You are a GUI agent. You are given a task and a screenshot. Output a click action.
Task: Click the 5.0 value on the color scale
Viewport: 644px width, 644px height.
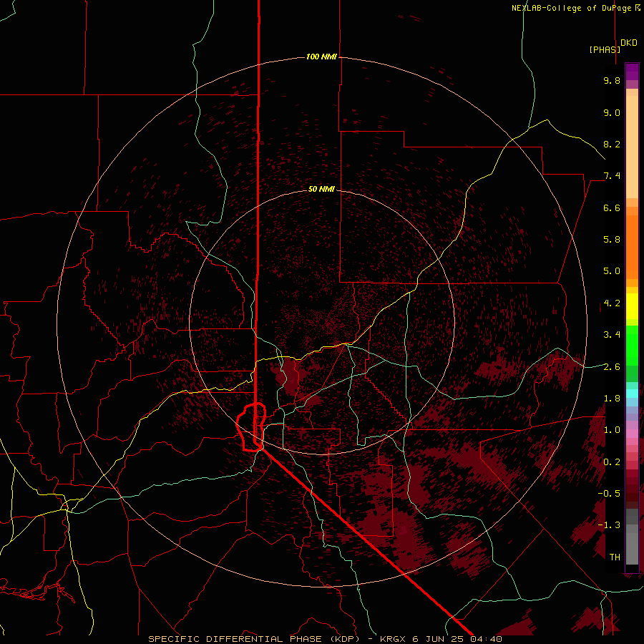pos(612,271)
